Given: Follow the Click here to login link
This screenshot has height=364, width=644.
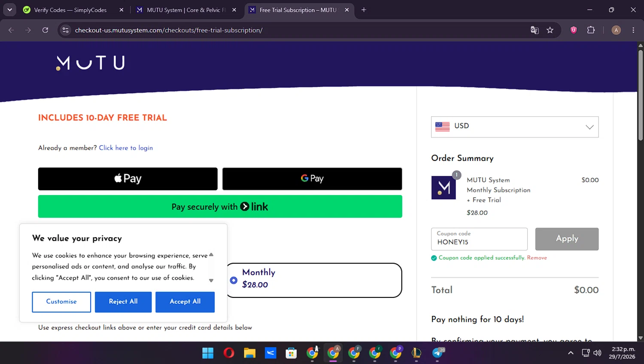Looking at the screenshot, I should 126,148.
